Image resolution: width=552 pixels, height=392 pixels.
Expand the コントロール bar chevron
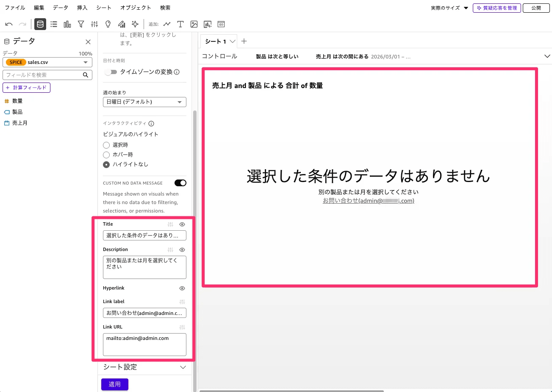click(547, 56)
